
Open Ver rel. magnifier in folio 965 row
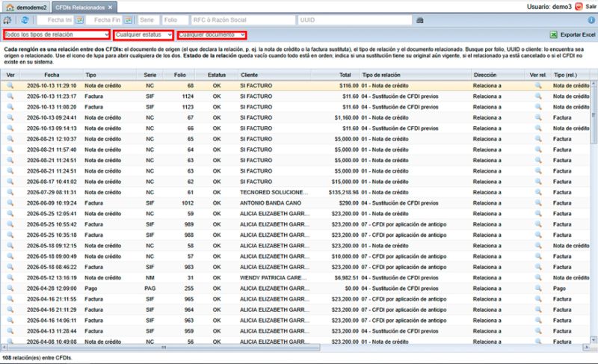[x=538, y=299]
